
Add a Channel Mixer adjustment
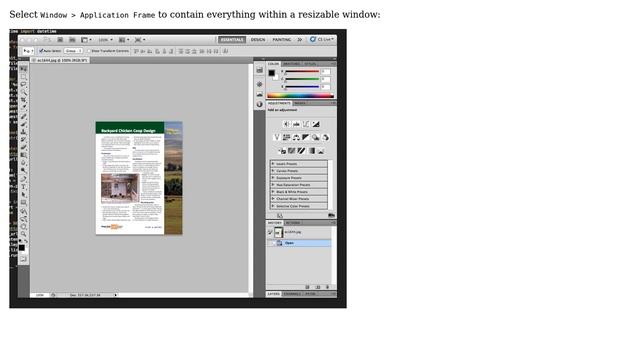[x=326, y=138]
